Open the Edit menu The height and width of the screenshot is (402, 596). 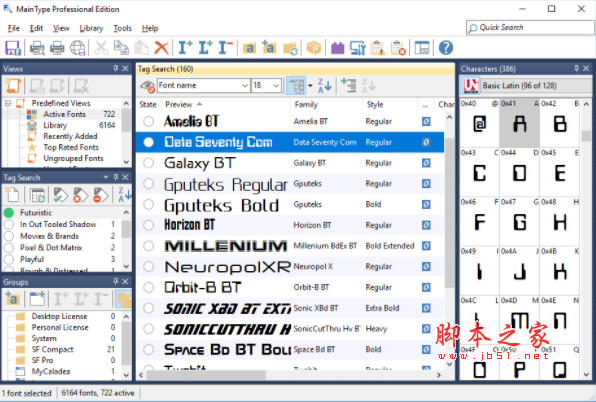(x=36, y=28)
